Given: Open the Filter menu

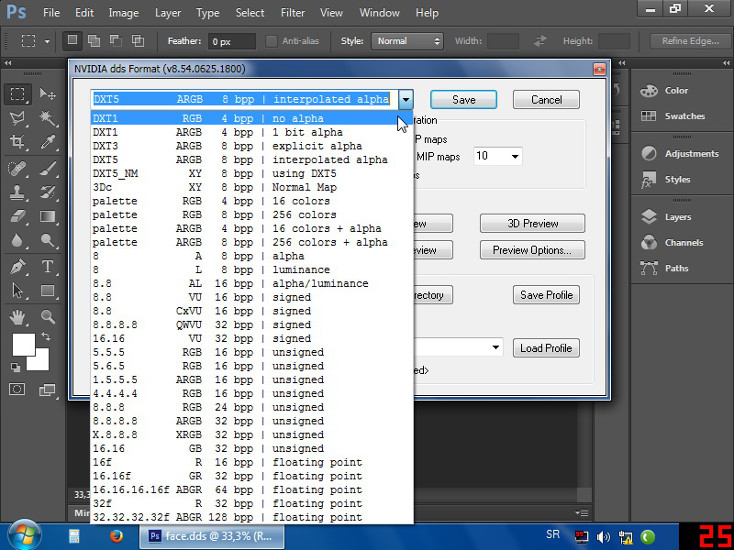Looking at the screenshot, I should (293, 13).
